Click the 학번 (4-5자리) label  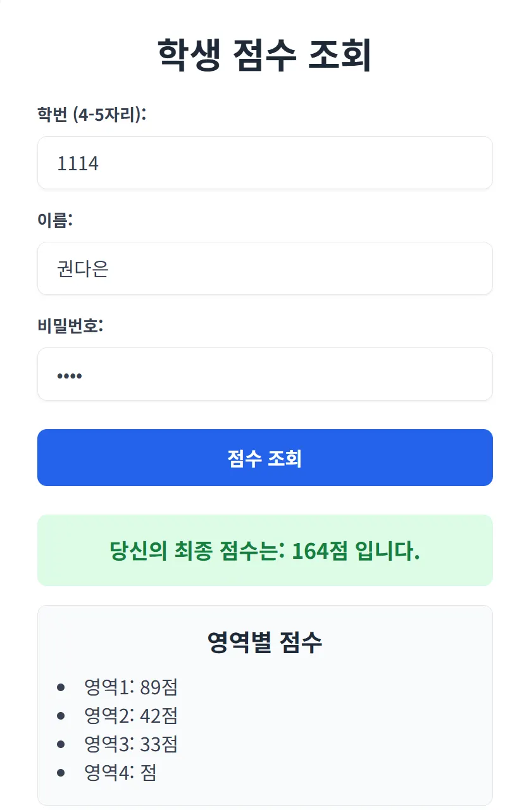click(x=92, y=115)
